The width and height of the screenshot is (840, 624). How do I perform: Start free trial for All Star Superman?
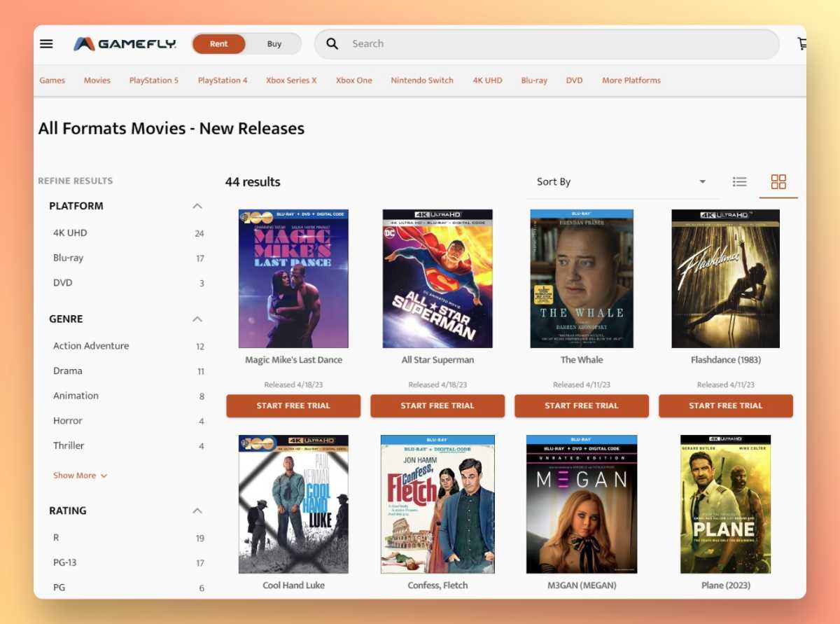[x=437, y=405]
